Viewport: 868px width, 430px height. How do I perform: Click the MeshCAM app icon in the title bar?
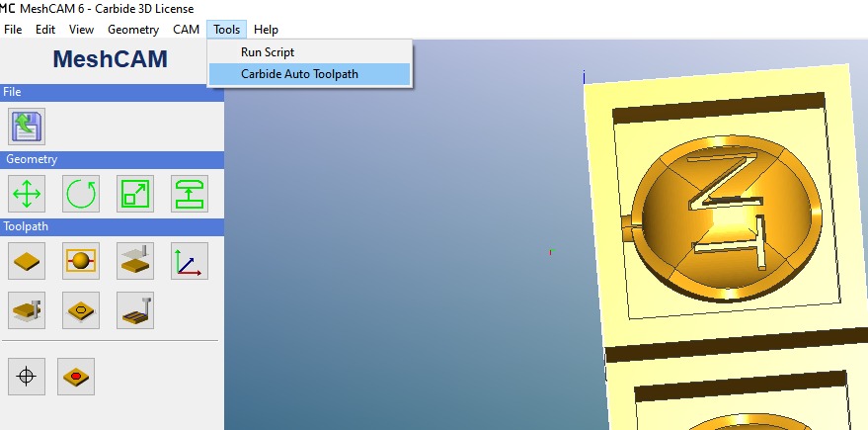[7, 8]
